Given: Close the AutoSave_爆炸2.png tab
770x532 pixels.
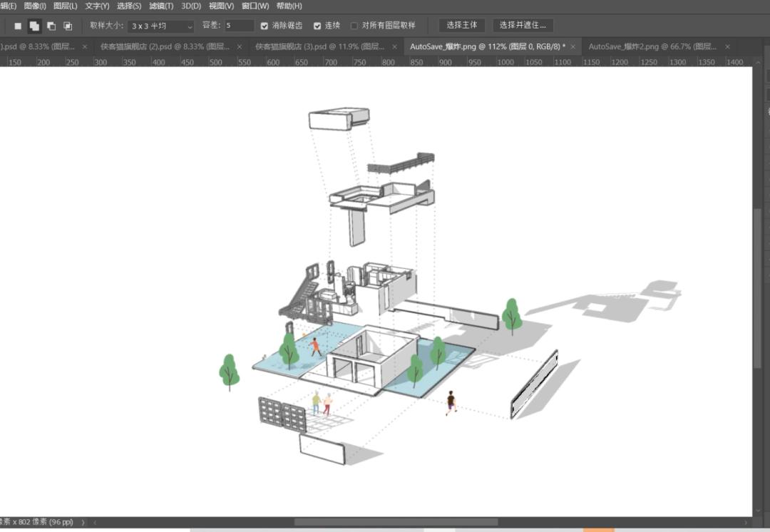Looking at the screenshot, I should pyautogui.click(x=727, y=47).
